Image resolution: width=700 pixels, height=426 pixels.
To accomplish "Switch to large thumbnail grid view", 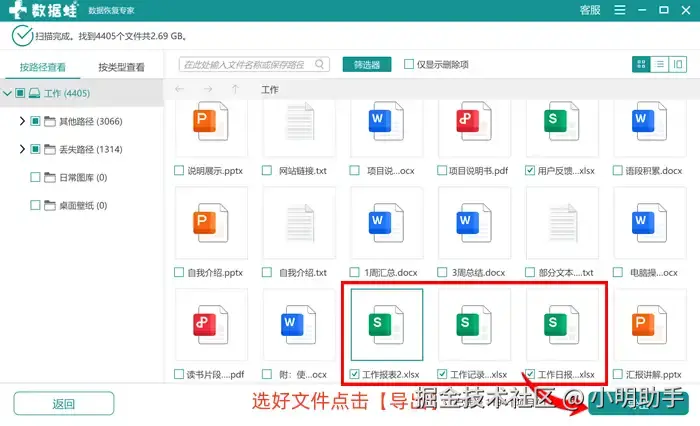I will tap(642, 64).
